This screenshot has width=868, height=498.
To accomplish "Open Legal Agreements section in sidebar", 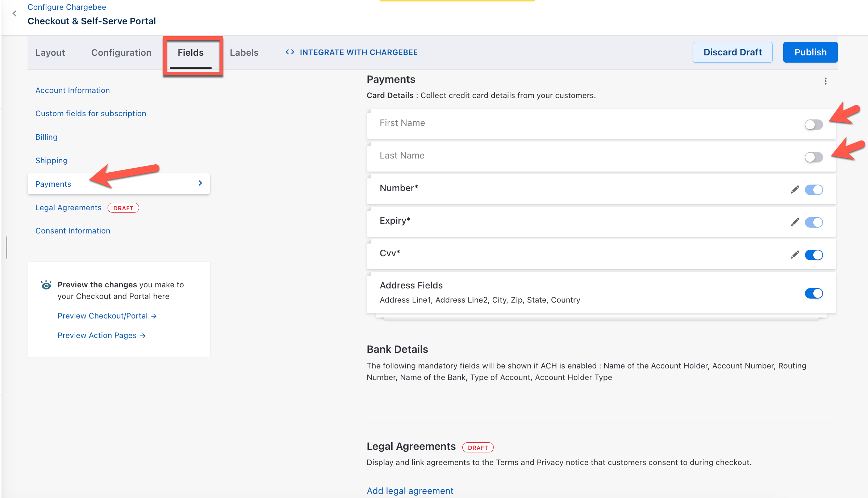I will [x=68, y=208].
